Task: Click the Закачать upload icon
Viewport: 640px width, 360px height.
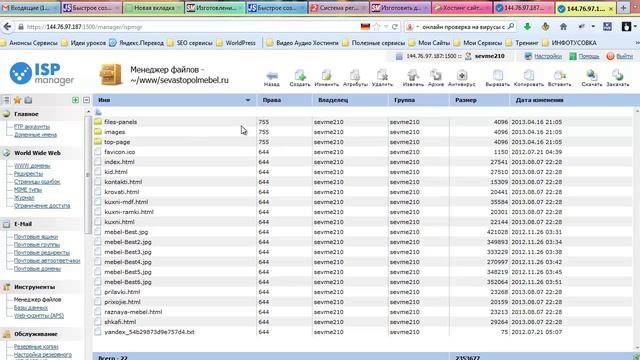Action: click(618, 78)
